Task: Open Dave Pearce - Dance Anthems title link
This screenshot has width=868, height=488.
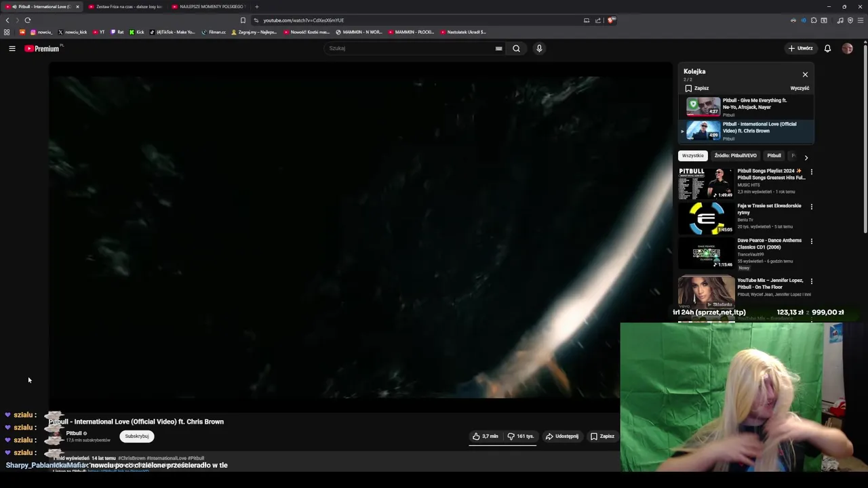Action: (769, 244)
